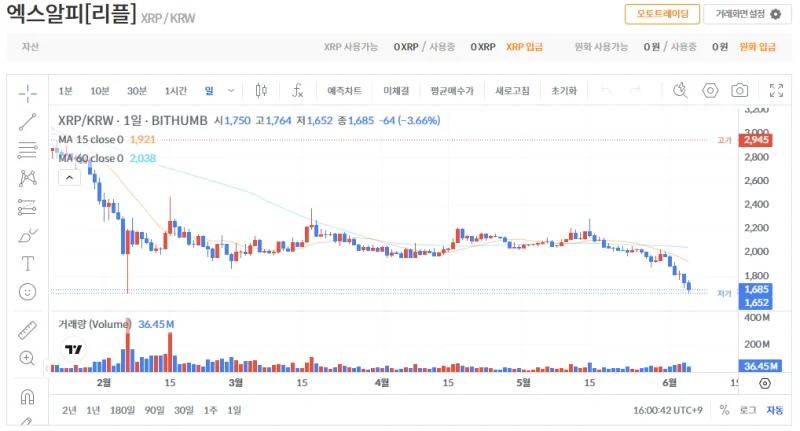Open the horizontal lines tool group
This screenshot has height=431, width=800.
click(x=28, y=150)
